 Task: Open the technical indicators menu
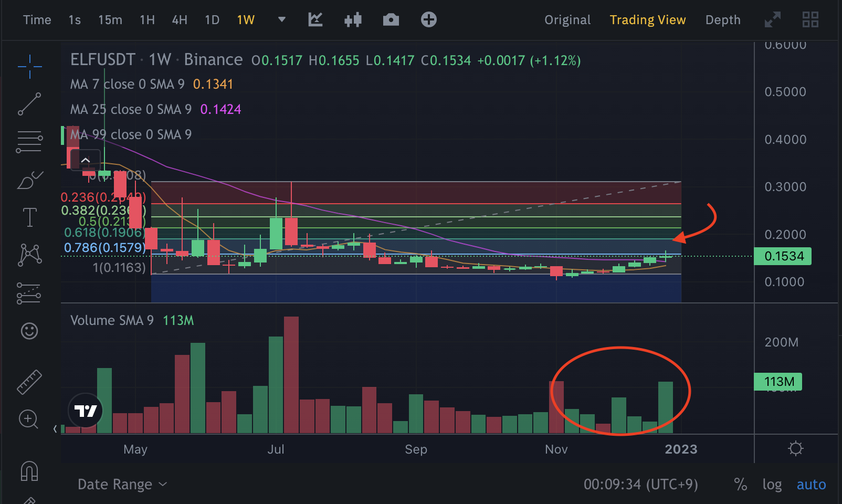click(x=315, y=20)
